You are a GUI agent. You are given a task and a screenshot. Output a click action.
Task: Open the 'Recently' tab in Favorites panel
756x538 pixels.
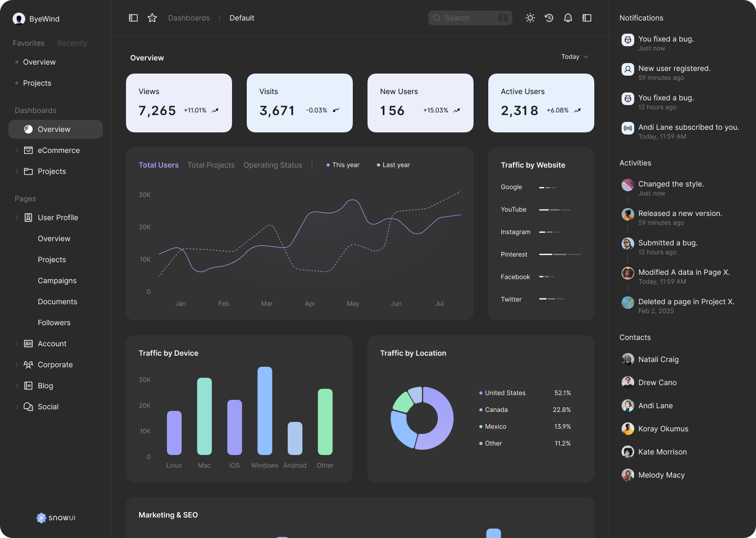72,43
